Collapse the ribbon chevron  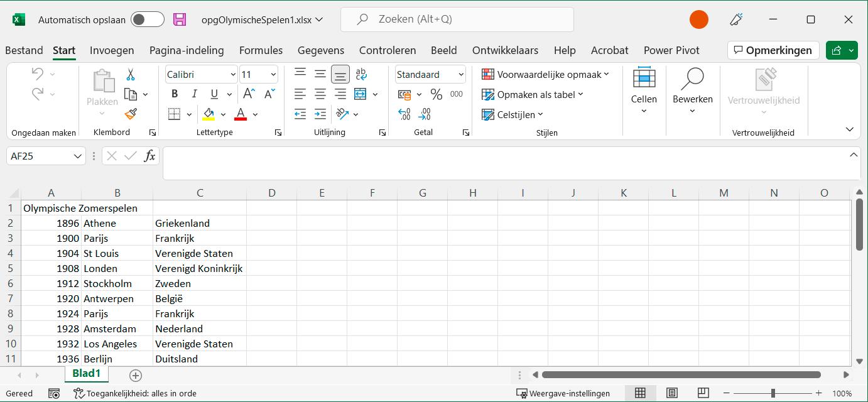tap(850, 129)
